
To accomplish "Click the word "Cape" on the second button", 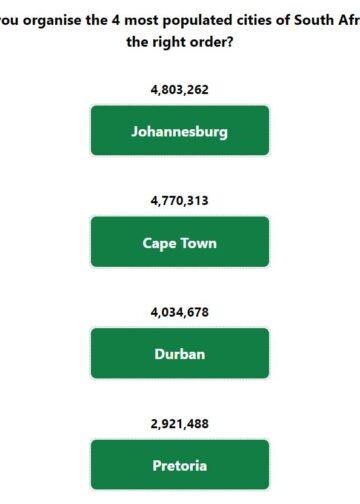I will click(159, 244).
